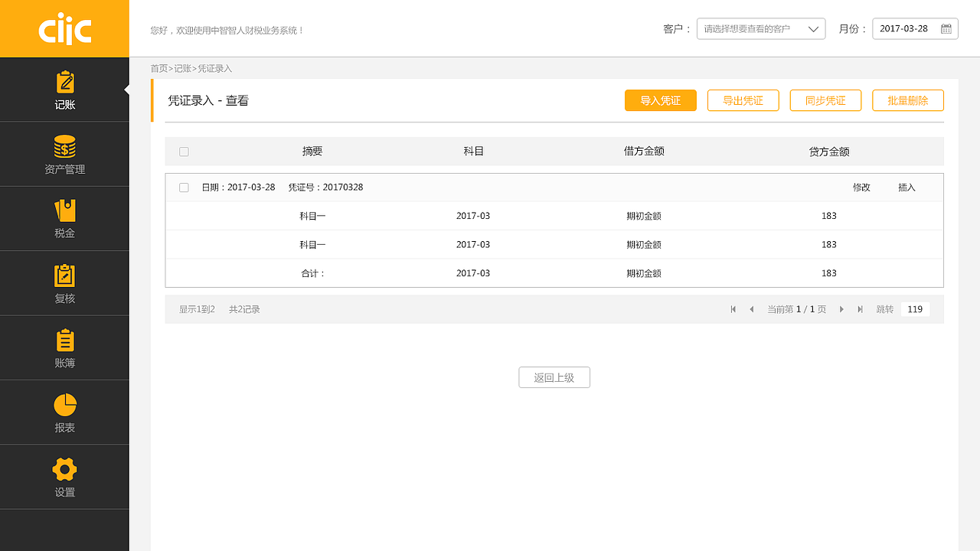This screenshot has width=980, height=551.
Task: Open the 记账 sidebar section
Action: pos(64,90)
